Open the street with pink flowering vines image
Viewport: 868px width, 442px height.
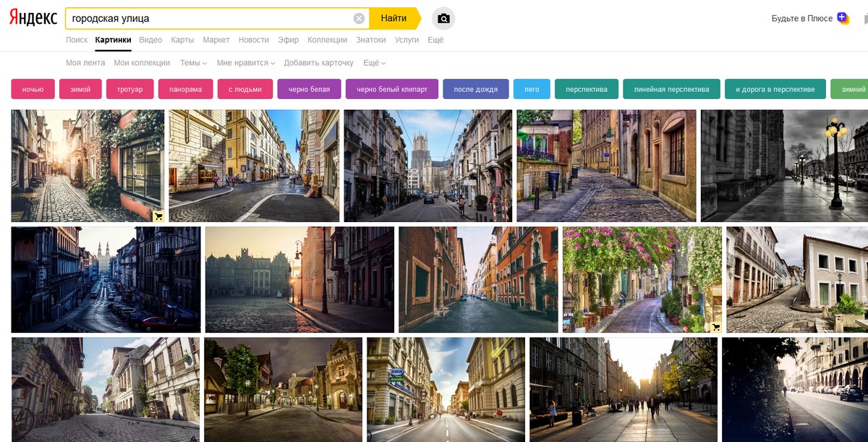pos(642,280)
